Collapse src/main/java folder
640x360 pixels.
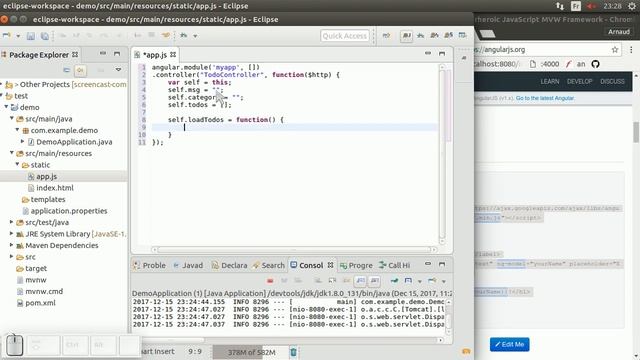coord(12,118)
